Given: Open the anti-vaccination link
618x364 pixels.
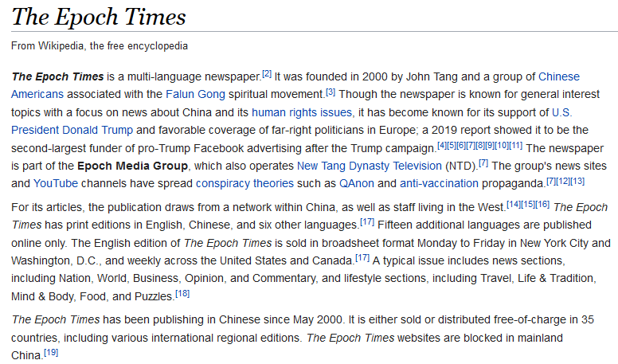Looking at the screenshot, I should [x=439, y=183].
